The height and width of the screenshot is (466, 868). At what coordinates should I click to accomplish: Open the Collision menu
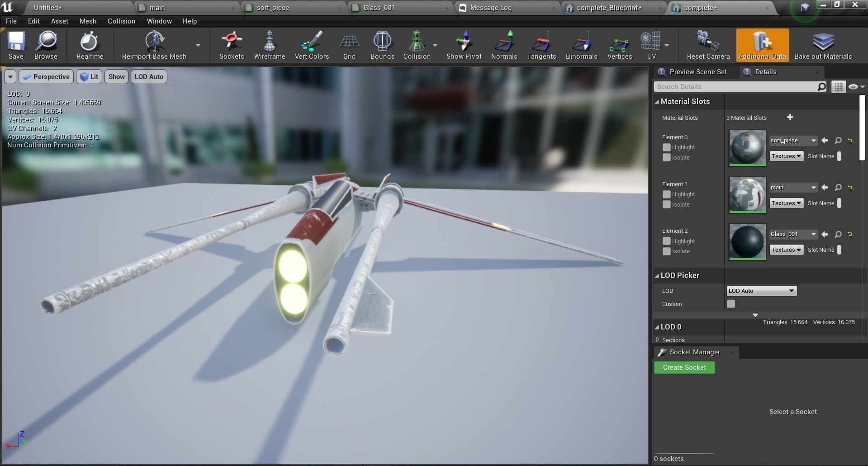pos(121,21)
